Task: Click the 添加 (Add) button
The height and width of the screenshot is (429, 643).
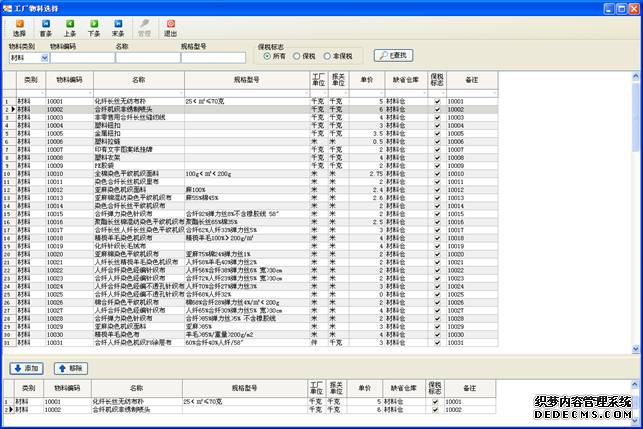Action: coord(27,368)
